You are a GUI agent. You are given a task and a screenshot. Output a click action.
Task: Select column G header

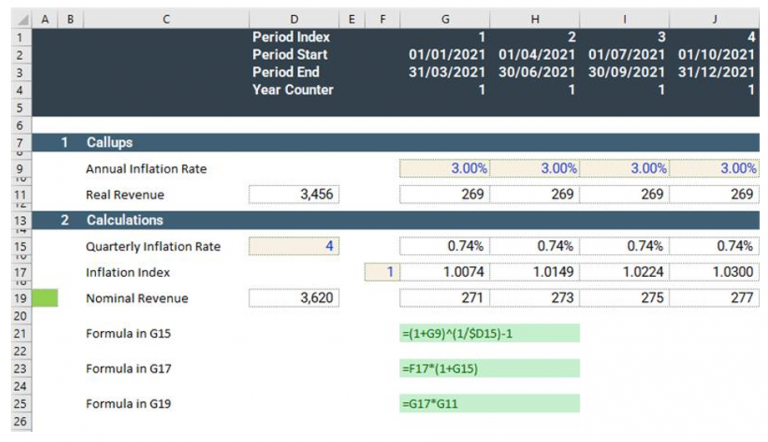coord(445,19)
